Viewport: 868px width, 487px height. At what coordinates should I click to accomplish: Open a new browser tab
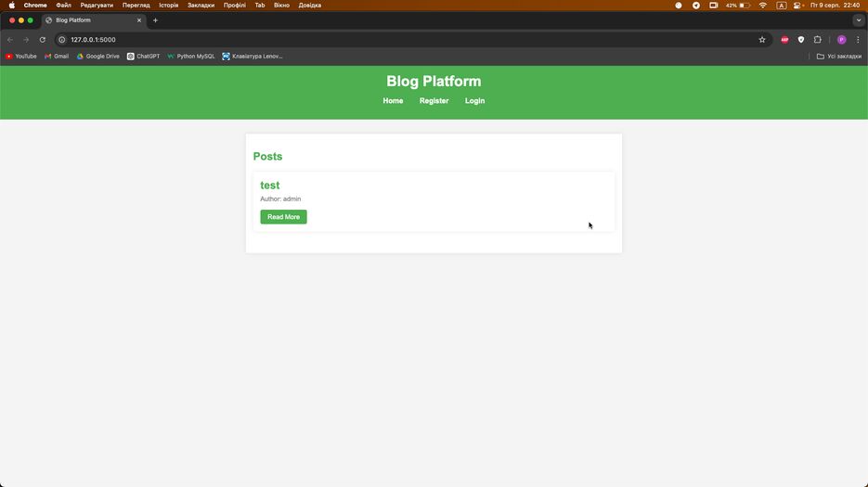click(x=156, y=20)
